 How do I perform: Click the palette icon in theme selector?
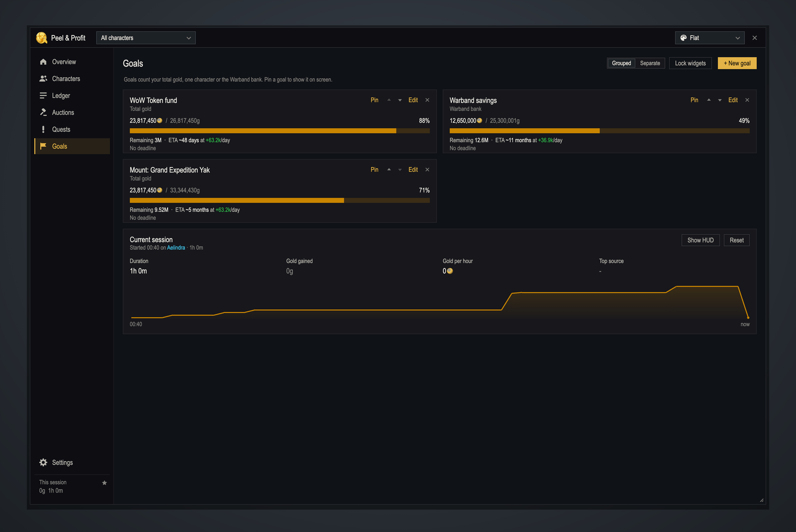coord(684,38)
